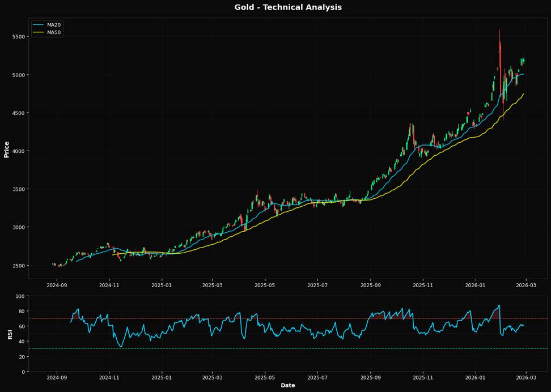The height and width of the screenshot is (392, 551).
Task: Click 2025-07 date under the price chart
Action: [x=317, y=285]
